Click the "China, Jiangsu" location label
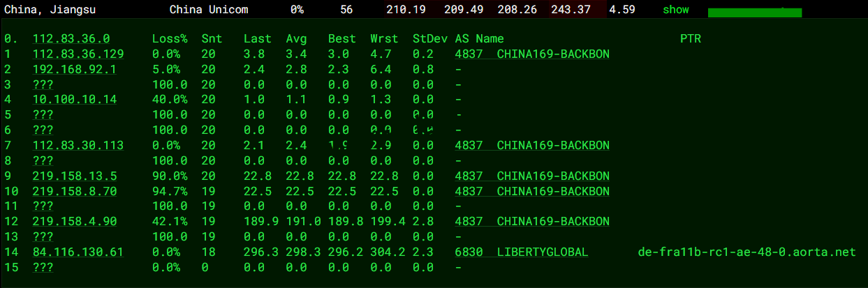Screen dimensions: 868x288 point(50,10)
